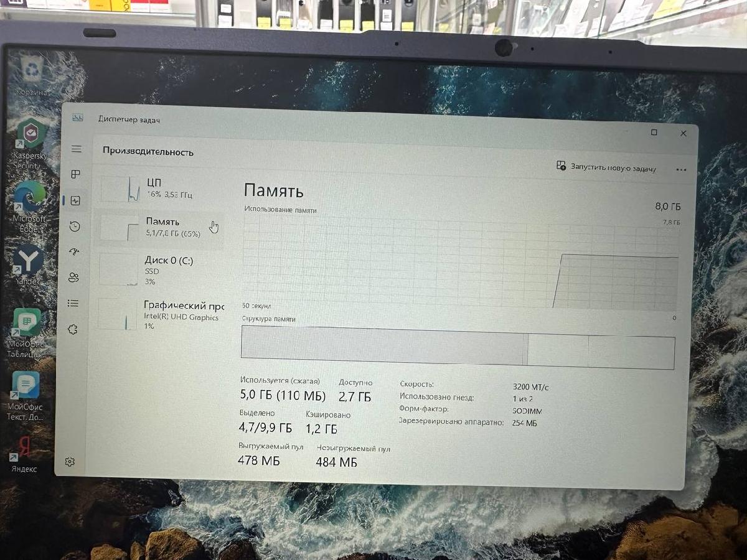This screenshot has height=560, width=747.
Task: Open the three-dot more options menu
Action: point(680,169)
